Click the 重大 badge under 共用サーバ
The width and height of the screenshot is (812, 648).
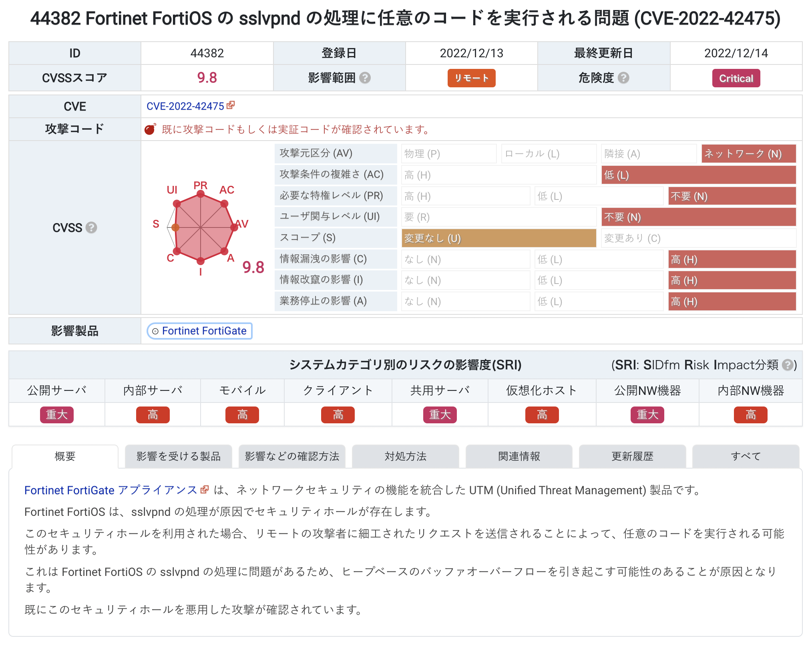[440, 415]
